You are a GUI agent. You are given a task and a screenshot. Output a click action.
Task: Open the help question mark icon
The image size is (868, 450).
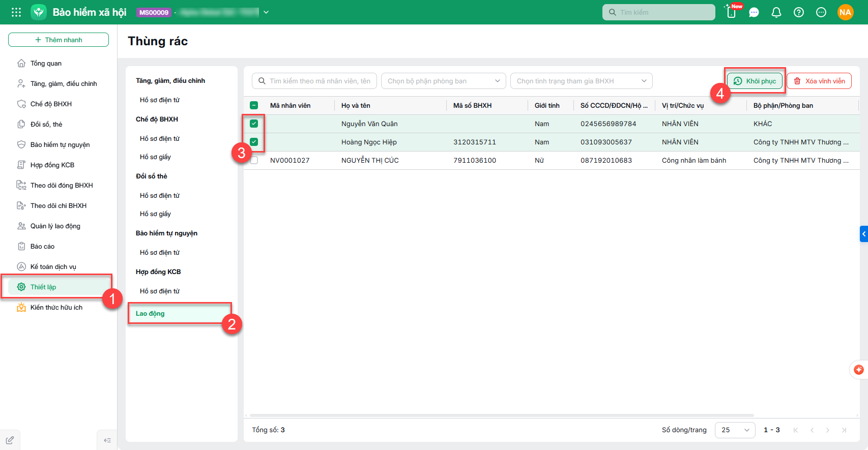click(799, 12)
